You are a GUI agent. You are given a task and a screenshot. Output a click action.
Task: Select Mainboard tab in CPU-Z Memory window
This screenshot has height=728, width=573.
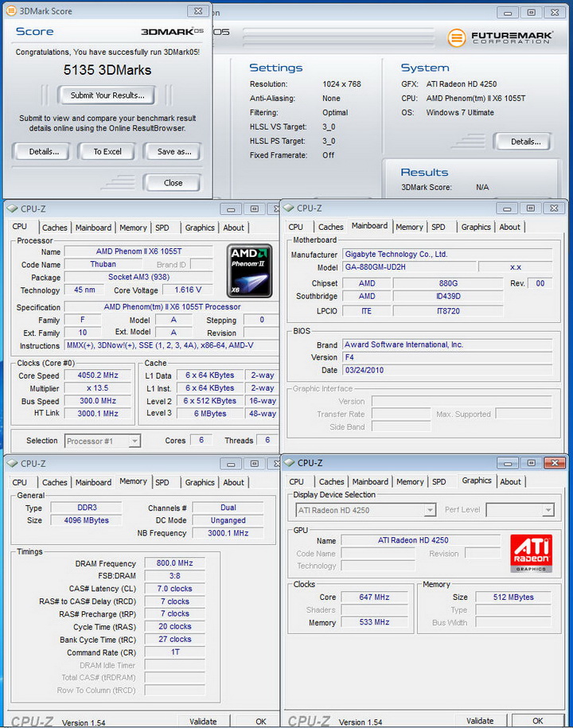pos(93,482)
